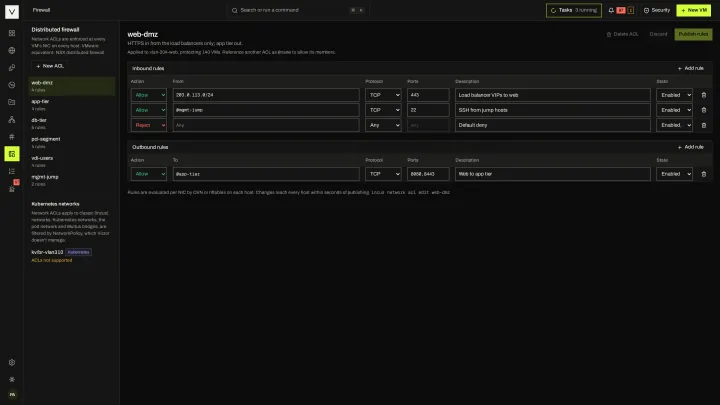Toggle the theme sun icon in sidebar
Screen dimensions: 720x405
(12, 379)
